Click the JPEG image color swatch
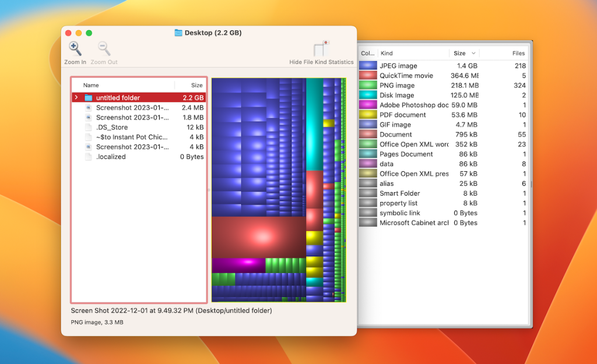This screenshot has width=597, height=364. 368,65
